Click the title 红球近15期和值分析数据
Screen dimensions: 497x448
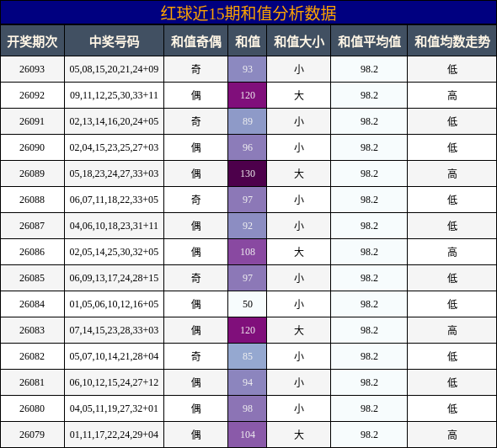click(248, 13)
